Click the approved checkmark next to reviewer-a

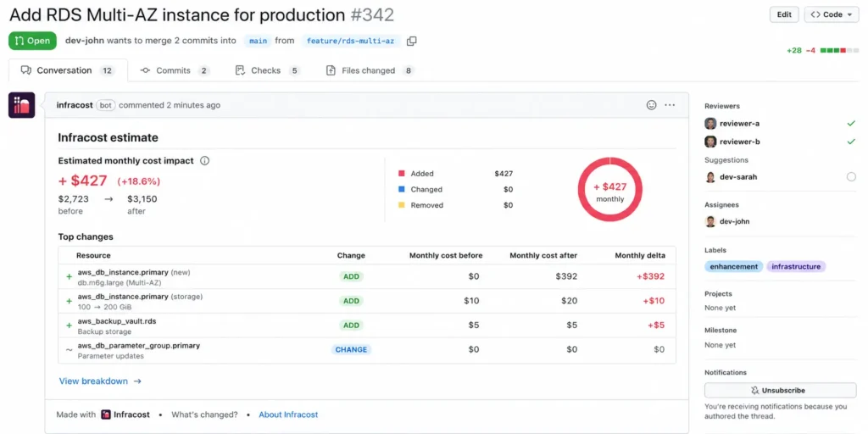coord(851,124)
